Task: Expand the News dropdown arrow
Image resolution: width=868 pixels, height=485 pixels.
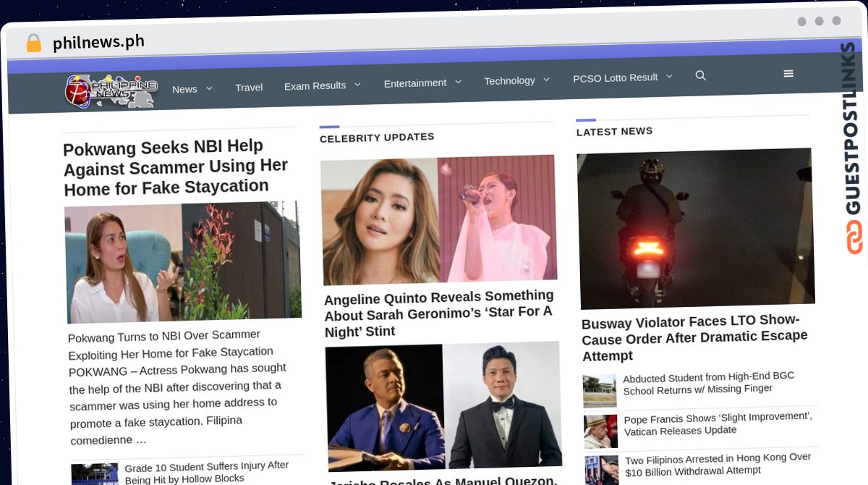Action: pyautogui.click(x=209, y=88)
